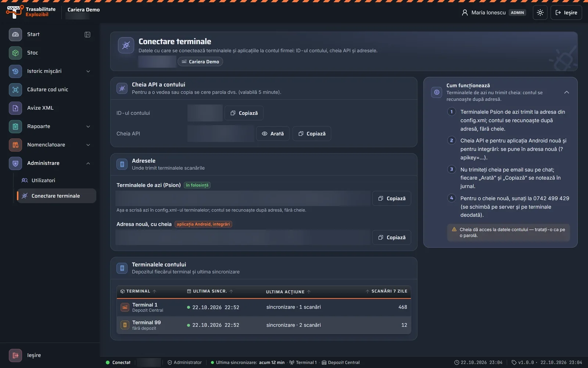Collapse the sidebar panel with the icon beside Start

pyautogui.click(x=87, y=34)
